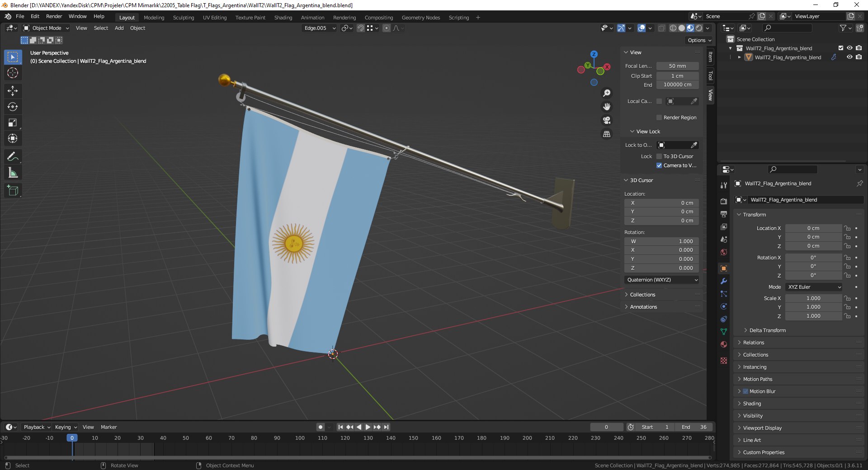Toggle the Motion Blur checkbox
The image size is (868, 470).
point(745,391)
